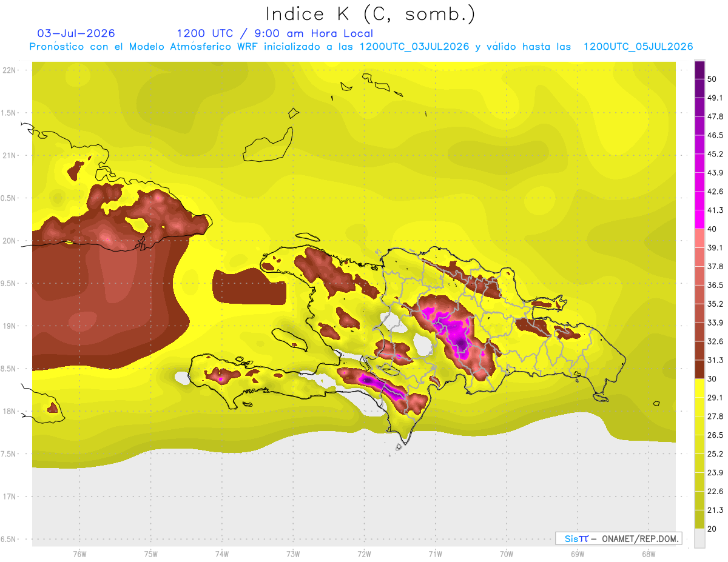Click the latitude axis label '22N'
The height and width of the screenshot is (562, 728).
point(10,70)
